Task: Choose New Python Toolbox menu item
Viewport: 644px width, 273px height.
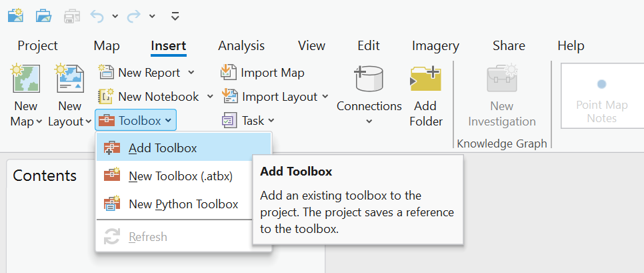Action: pyautogui.click(x=174, y=204)
